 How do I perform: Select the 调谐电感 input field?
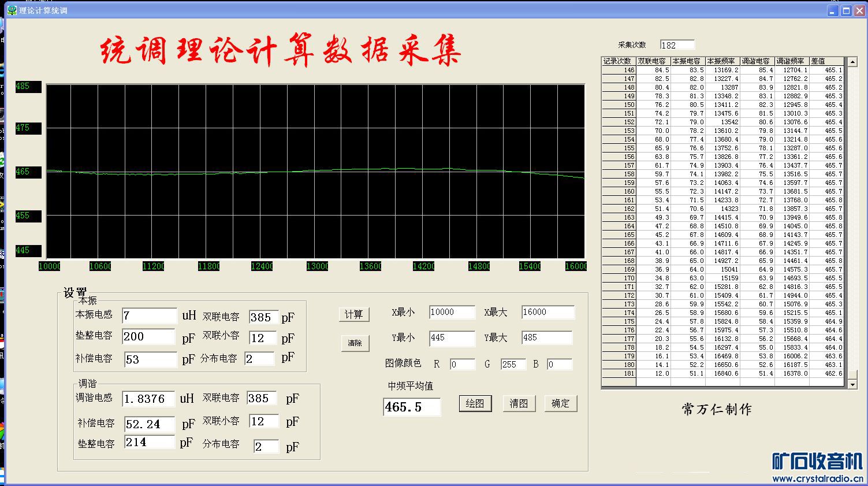click(x=148, y=399)
